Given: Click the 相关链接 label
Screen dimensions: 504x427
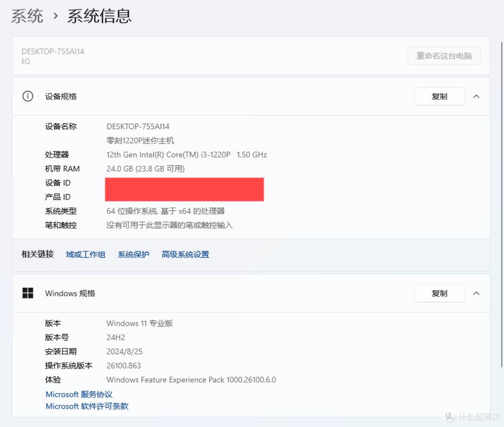Looking at the screenshot, I should tap(38, 254).
